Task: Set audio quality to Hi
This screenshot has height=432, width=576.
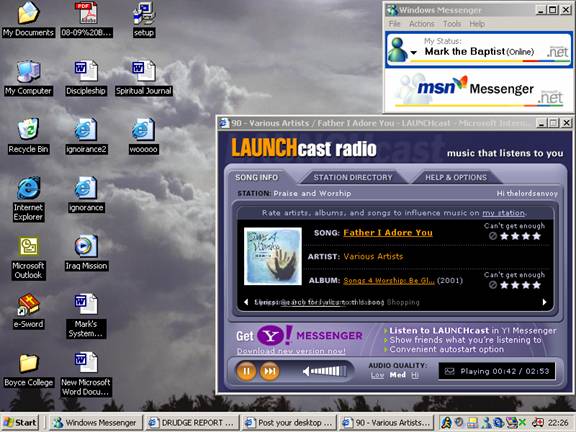Action: [x=415, y=375]
